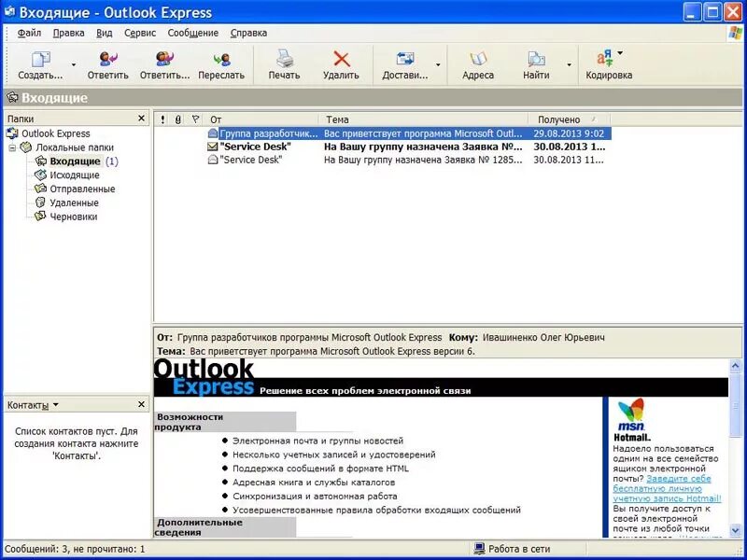Select the Исходящие folder

click(75, 175)
